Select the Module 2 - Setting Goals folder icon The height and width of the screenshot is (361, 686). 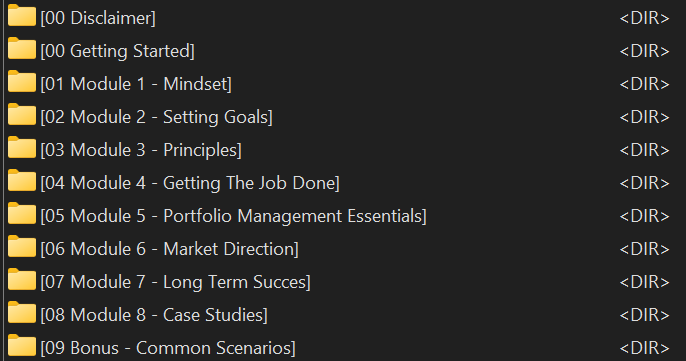click(22, 115)
